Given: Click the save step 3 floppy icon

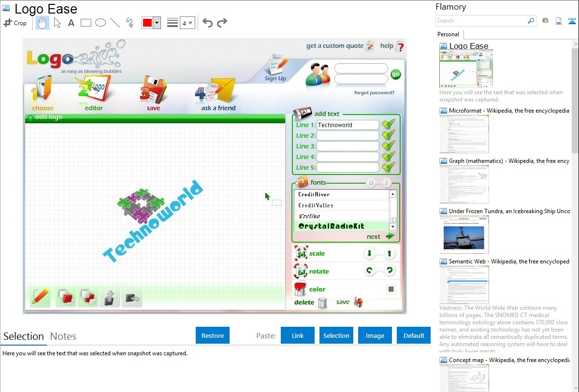Looking at the screenshot, I should pos(153,89).
